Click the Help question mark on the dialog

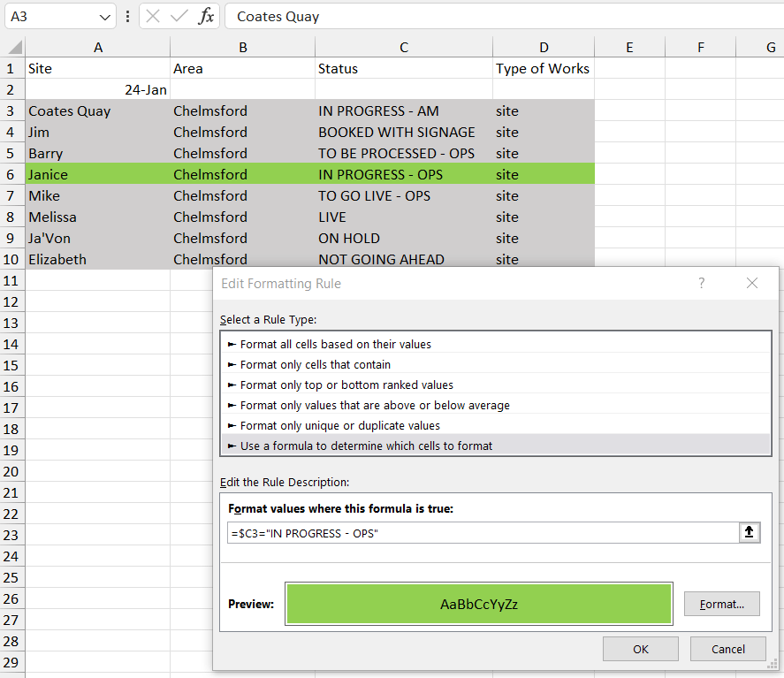701,283
